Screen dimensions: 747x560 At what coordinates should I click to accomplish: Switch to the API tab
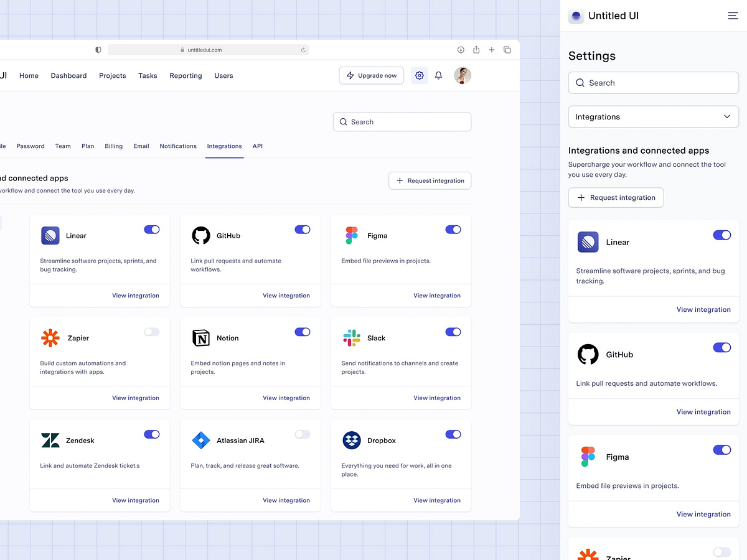tap(257, 146)
